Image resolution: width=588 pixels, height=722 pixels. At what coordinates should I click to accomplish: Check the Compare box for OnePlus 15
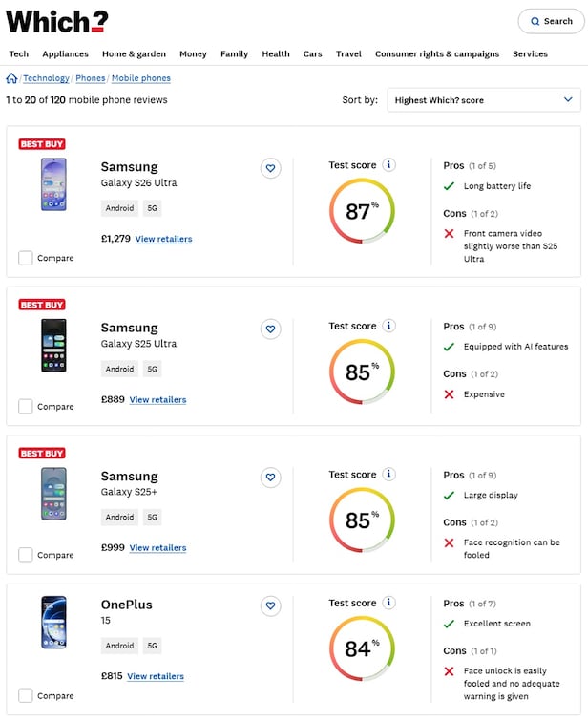[x=26, y=695]
